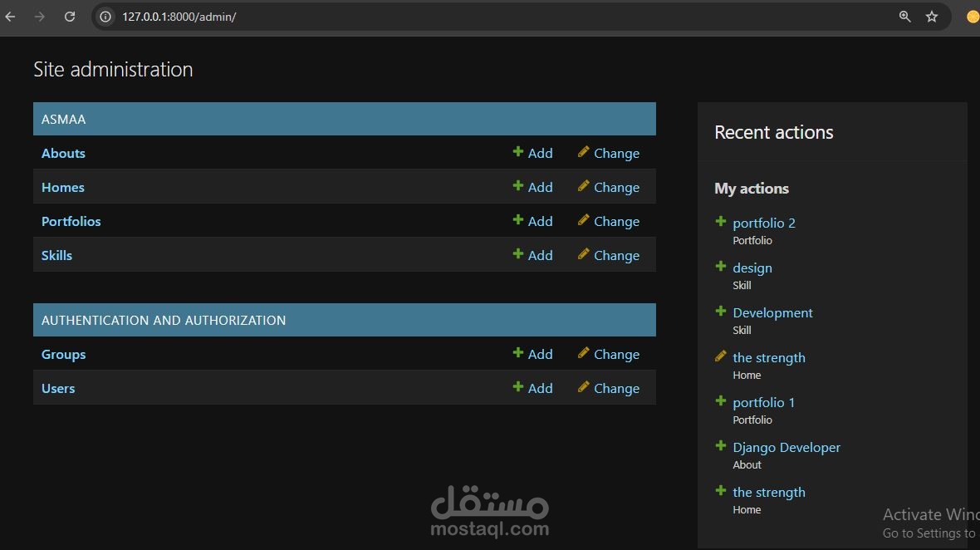Click plus icon beside portfolio 2
The width and height of the screenshot is (980, 550).
pos(721,221)
